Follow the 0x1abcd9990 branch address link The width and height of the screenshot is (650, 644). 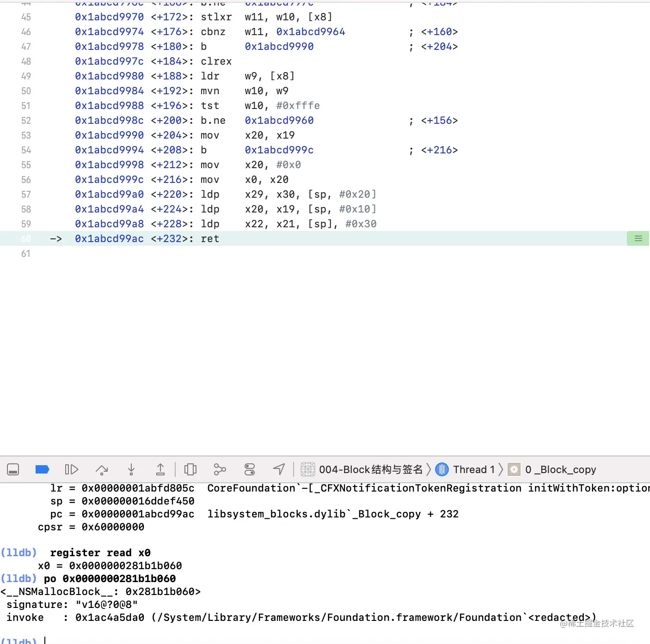(279, 46)
